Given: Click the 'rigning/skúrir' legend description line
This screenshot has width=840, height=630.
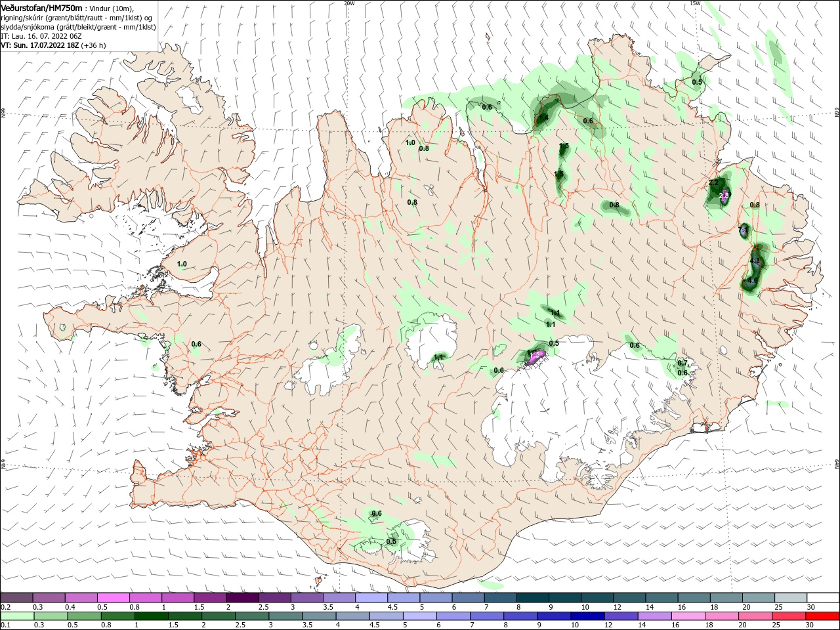Looking at the screenshot, I should pyautogui.click(x=76, y=18).
